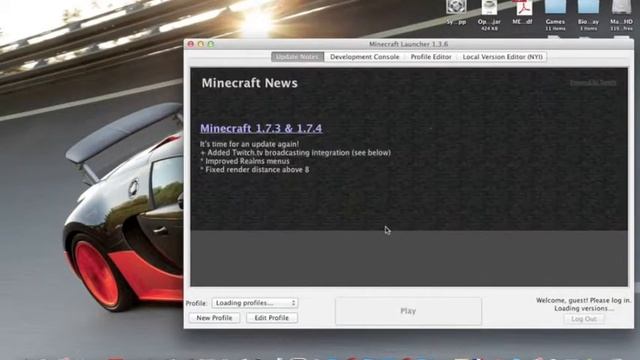Select the Local Version Editor (NYI) tab
Image resolution: width=640 pixels, height=360 pixels.
(x=502, y=57)
